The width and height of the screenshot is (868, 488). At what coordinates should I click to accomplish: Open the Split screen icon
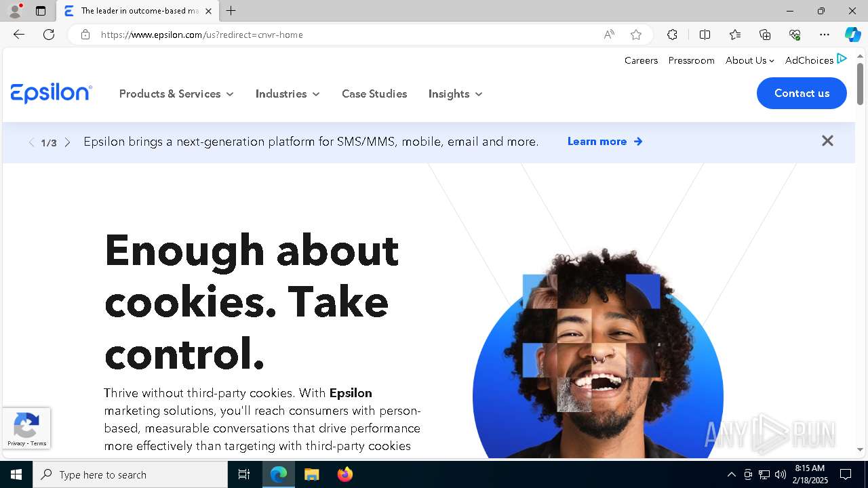click(705, 35)
